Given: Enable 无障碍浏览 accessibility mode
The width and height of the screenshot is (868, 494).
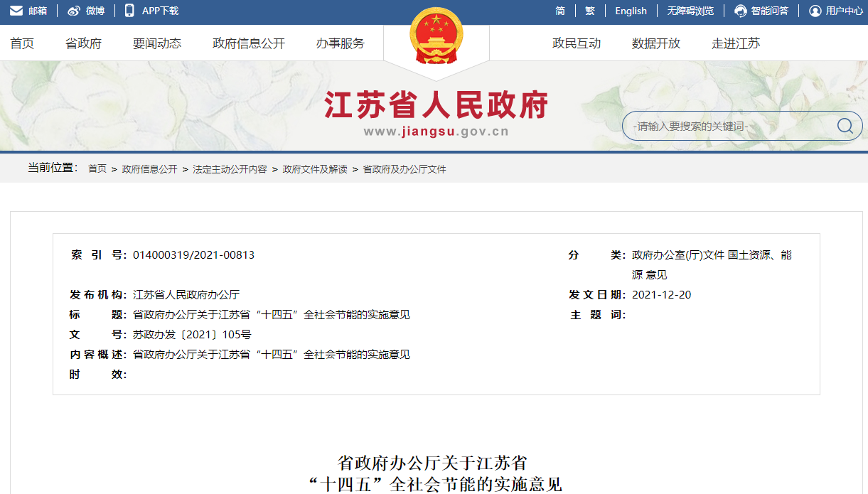Looking at the screenshot, I should click(x=690, y=11).
